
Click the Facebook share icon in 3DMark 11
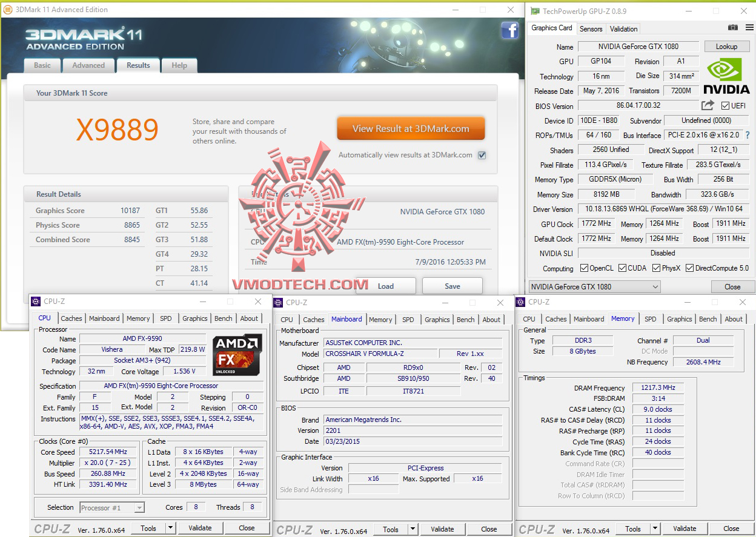pyautogui.click(x=510, y=30)
